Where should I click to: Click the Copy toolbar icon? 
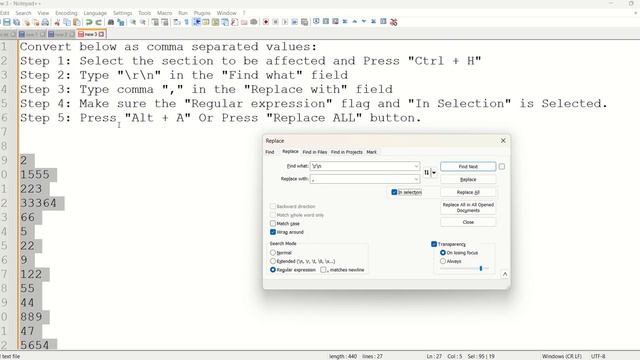click(67, 22)
